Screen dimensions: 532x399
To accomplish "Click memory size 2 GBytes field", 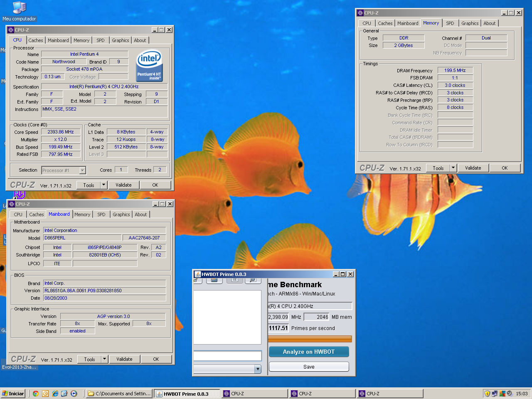I will [x=404, y=45].
